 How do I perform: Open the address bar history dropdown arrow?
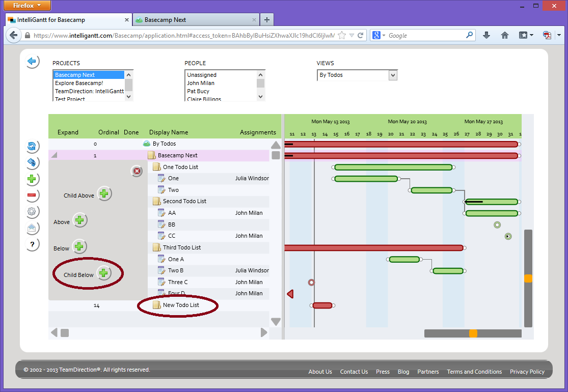351,36
